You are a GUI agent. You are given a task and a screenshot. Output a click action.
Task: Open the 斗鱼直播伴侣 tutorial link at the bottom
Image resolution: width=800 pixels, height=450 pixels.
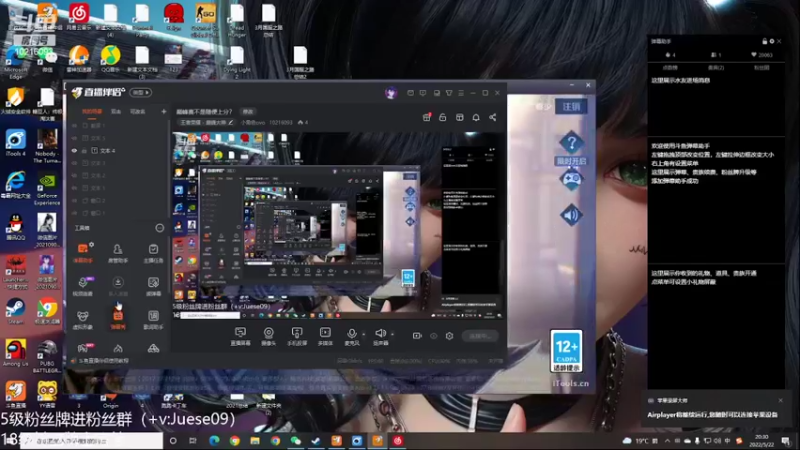[104, 361]
